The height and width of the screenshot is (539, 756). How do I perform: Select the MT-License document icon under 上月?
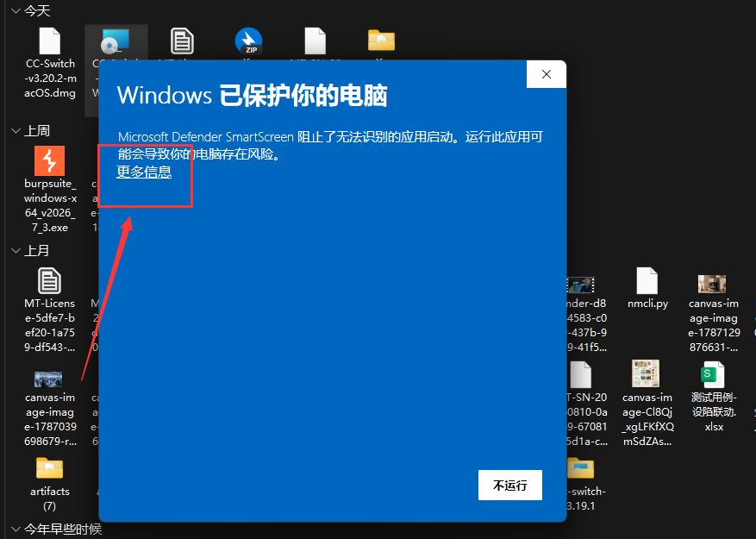49,280
